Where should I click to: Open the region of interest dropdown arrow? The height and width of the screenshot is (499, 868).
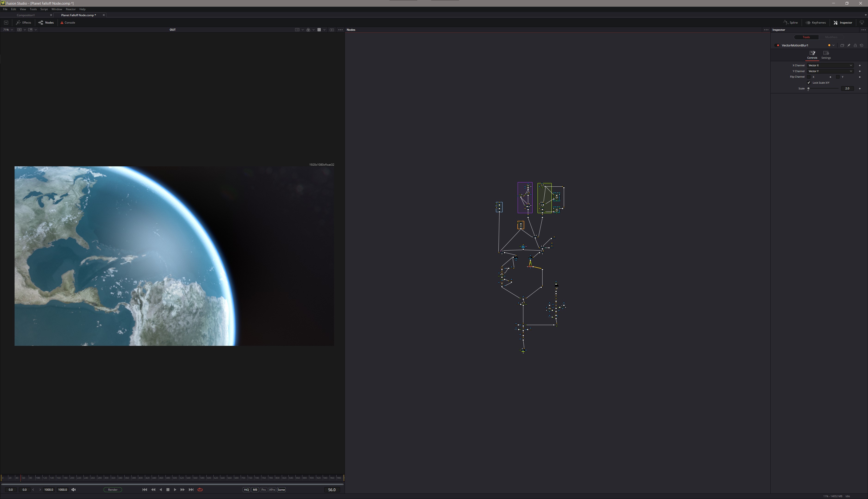point(302,30)
